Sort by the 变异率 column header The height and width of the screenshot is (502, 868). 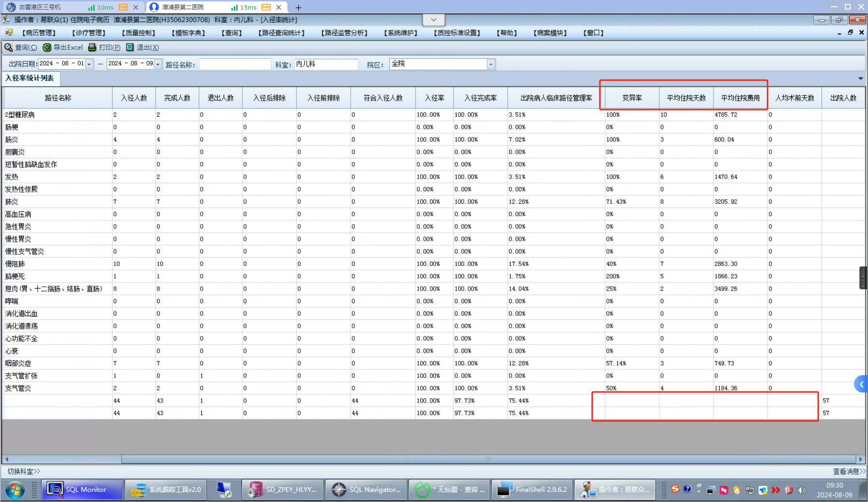(x=632, y=98)
